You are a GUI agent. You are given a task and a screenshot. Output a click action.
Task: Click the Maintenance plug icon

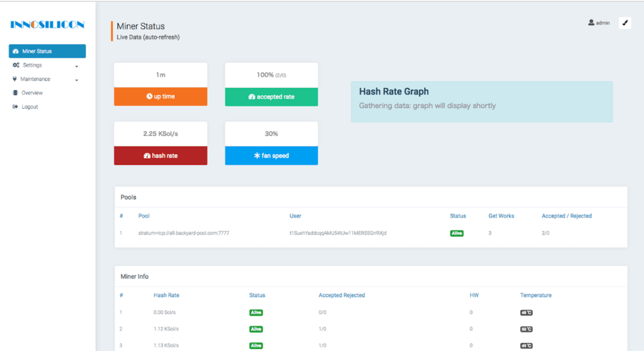[14, 79]
